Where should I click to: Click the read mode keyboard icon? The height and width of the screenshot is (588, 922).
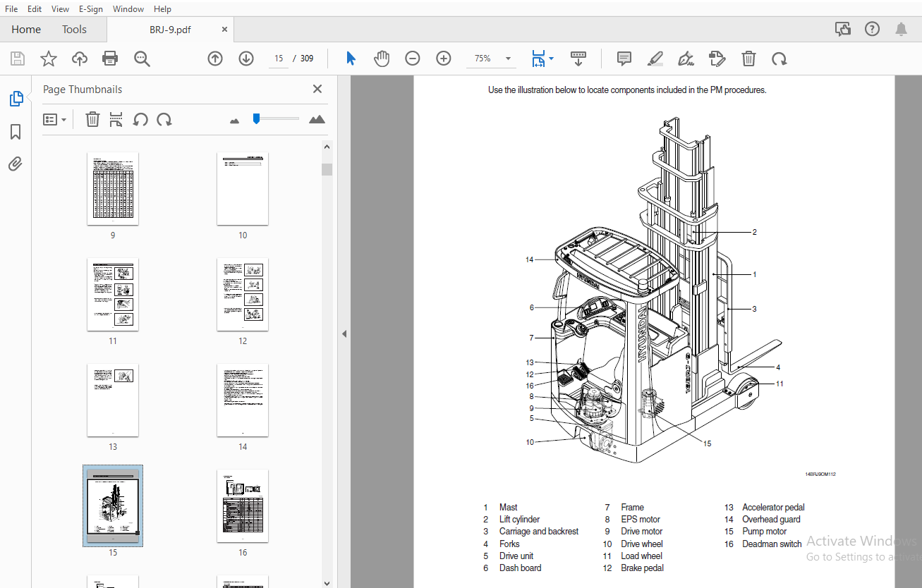578,59
